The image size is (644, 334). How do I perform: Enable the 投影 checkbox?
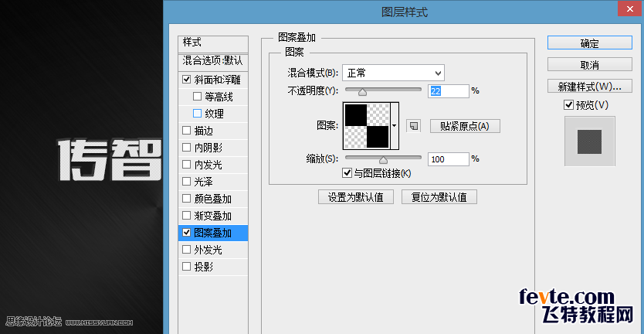point(186,267)
